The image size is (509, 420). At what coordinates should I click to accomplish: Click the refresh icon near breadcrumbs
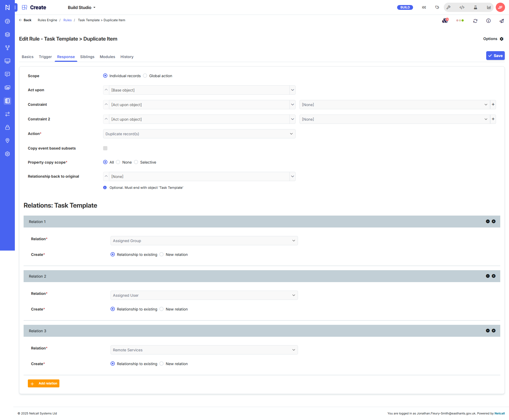475,21
